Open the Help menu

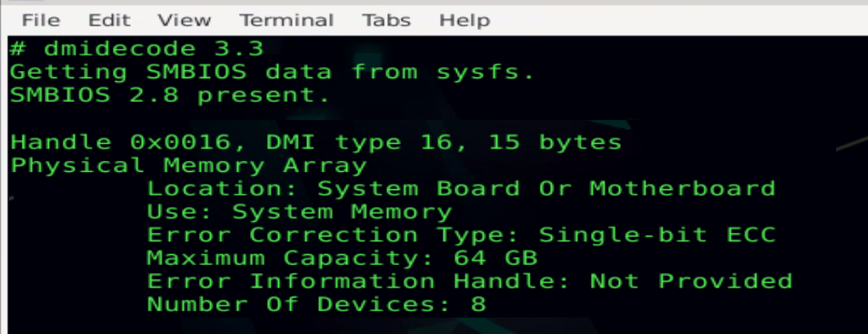464,21
